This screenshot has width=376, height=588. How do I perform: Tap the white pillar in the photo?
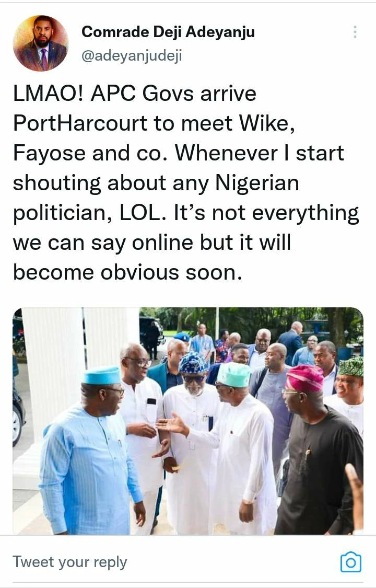click(x=54, y=375)
